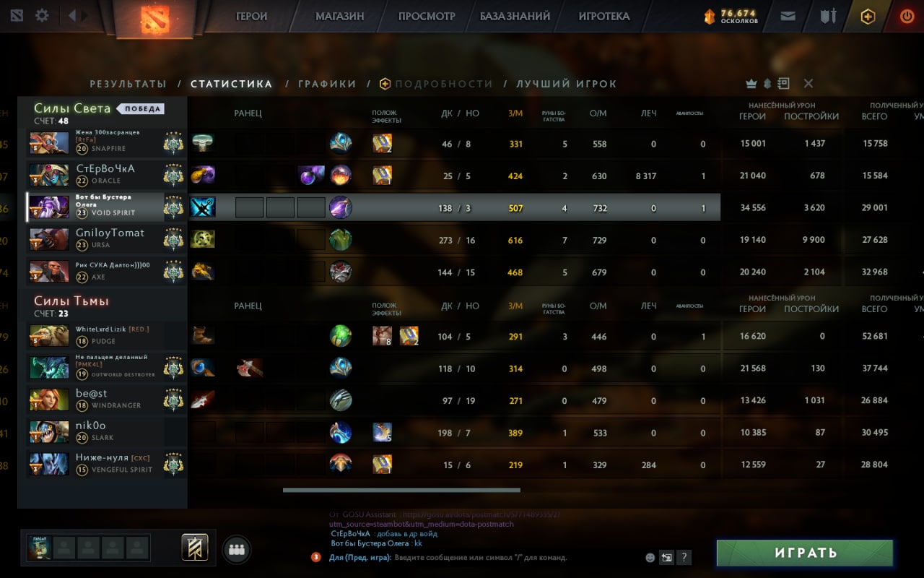Image resolution: width=924 pixels, height=578 pixels.
Task: Click the green Играть button
Action: pyautogui.click(x=805, y=553)
